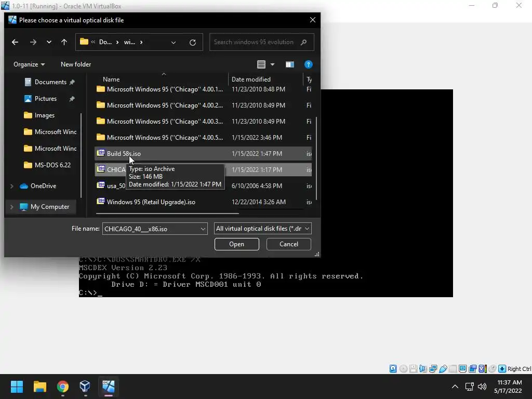This screenshot has height=399, width=532.
Task: Click the pin icon beside Documents
Action: (x=72, y=82)
